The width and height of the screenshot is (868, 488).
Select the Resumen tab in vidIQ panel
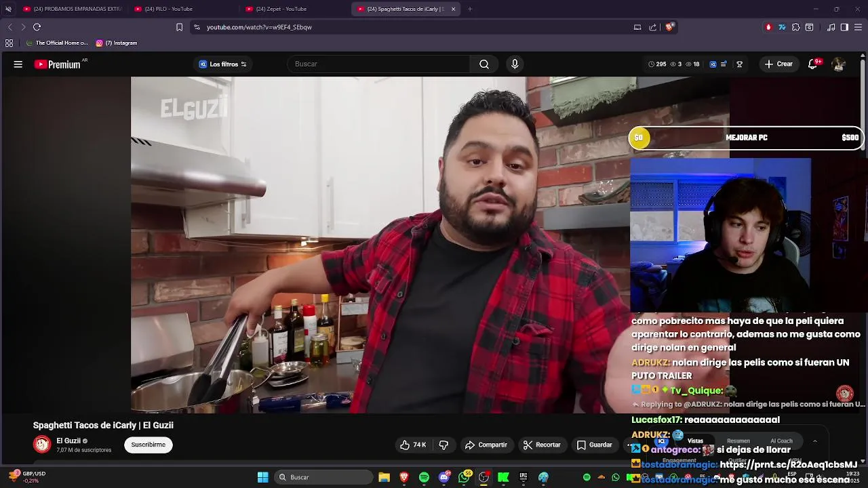tap(738, 441)
